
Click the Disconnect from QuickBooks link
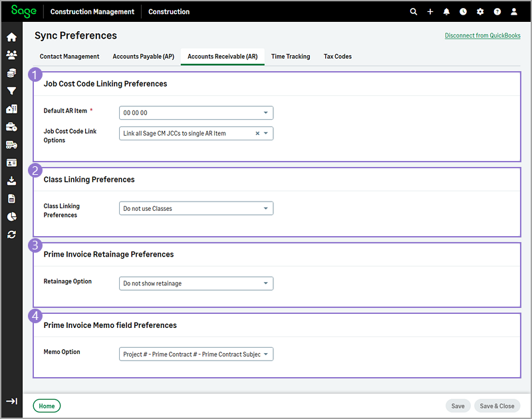(482, 36)
